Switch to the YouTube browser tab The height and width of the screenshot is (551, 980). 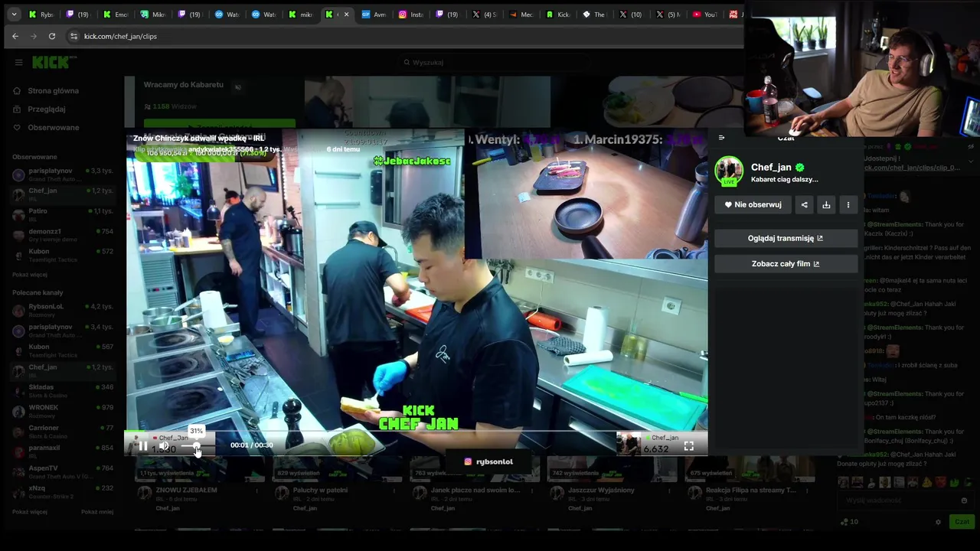click(x=705, y=15)
